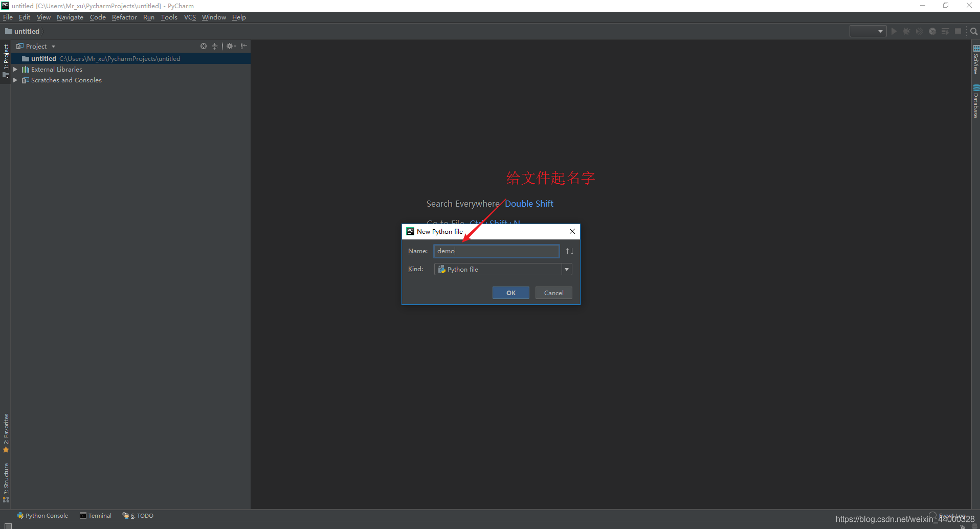
Task: Open the Help menu
Action: pos(239,17)
